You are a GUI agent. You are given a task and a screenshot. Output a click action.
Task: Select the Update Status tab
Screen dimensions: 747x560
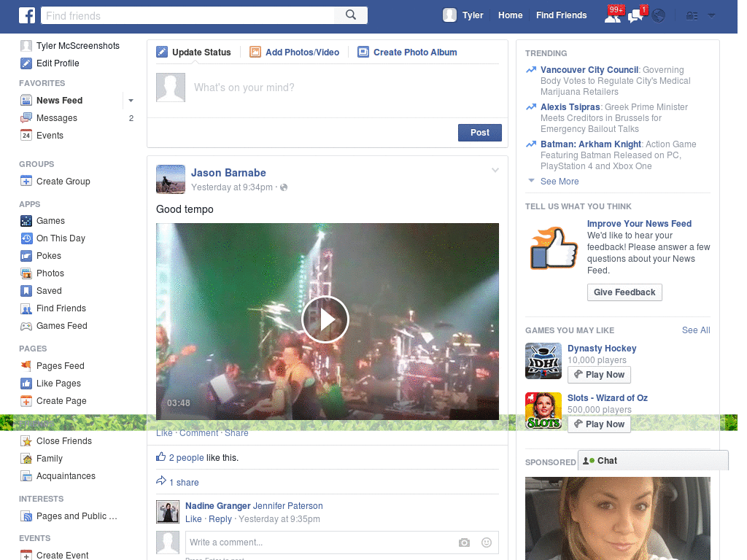coord(193,52)
